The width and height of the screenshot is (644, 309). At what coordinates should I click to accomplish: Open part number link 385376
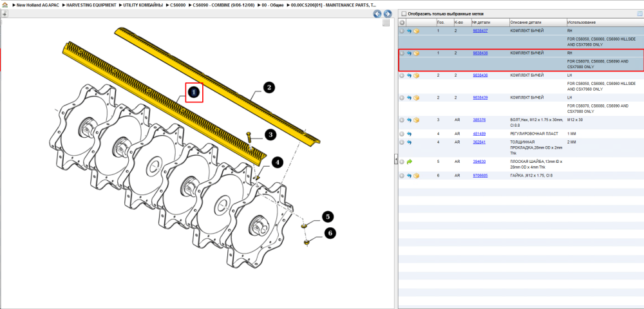[479, 120]
